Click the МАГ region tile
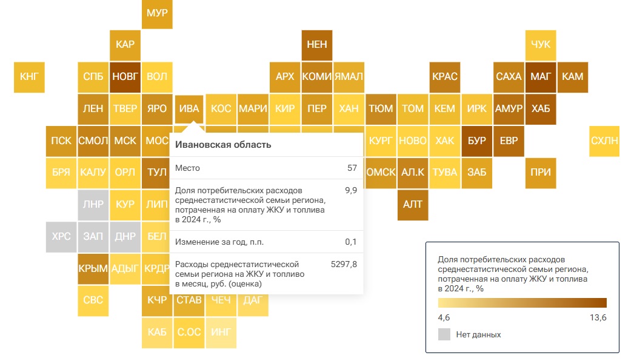The image size is (634, 364). (541, 77)
